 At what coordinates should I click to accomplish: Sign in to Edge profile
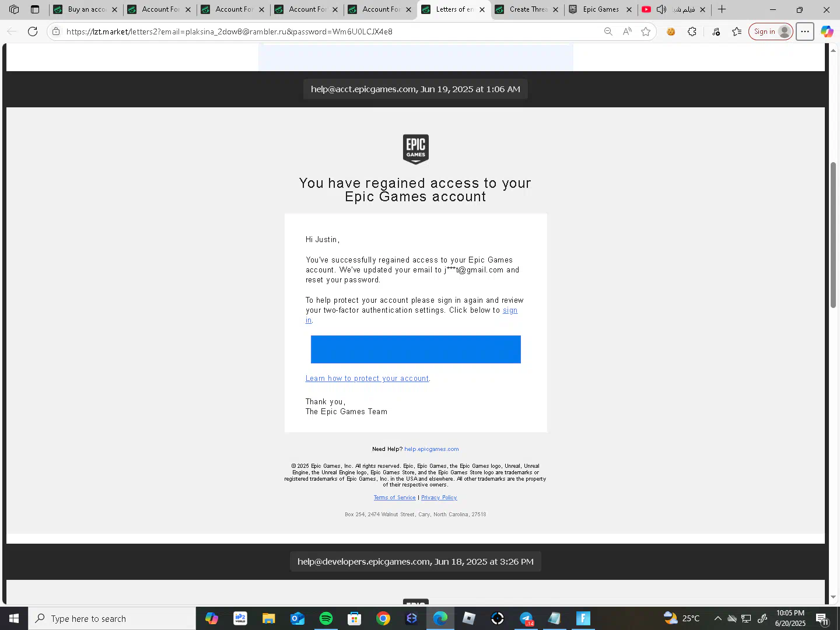click(771, 32)
